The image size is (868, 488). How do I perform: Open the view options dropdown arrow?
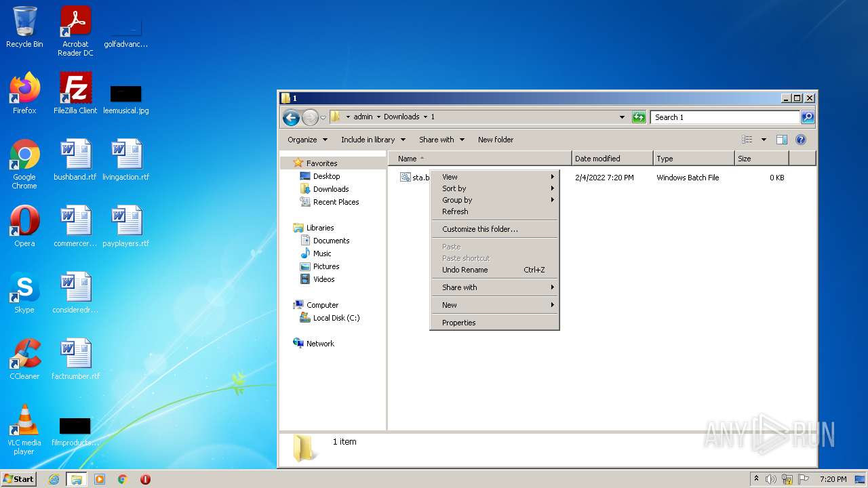tap(764, 140)
